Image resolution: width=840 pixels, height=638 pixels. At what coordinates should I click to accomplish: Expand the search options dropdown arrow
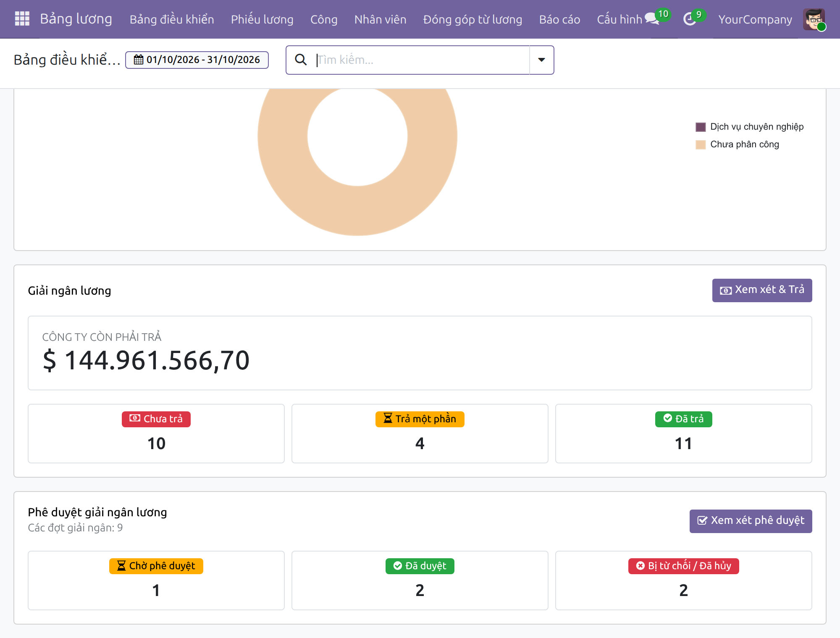click(541, 60)
